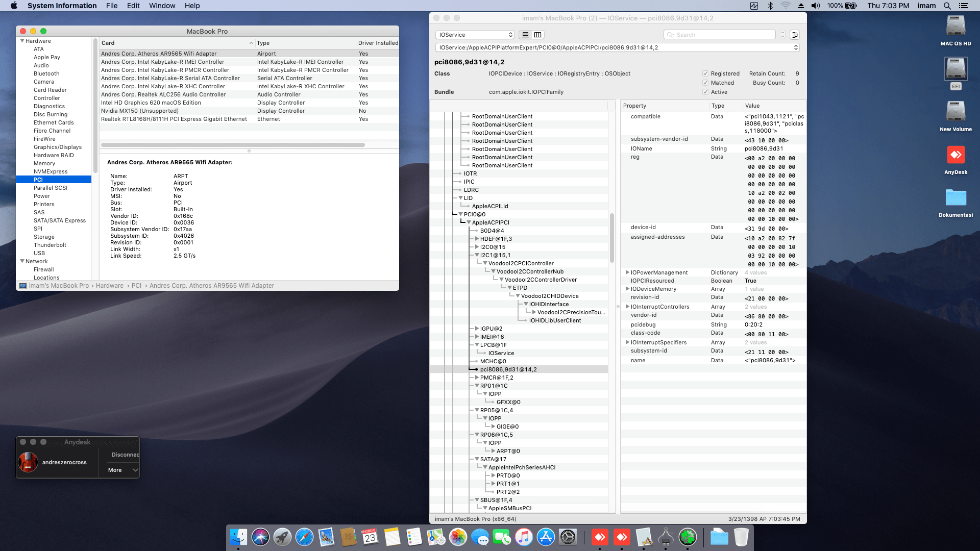Viewport: 980px width, 551px height.
Task: Click Hardware in the bottom path bar
Action: 110,286
